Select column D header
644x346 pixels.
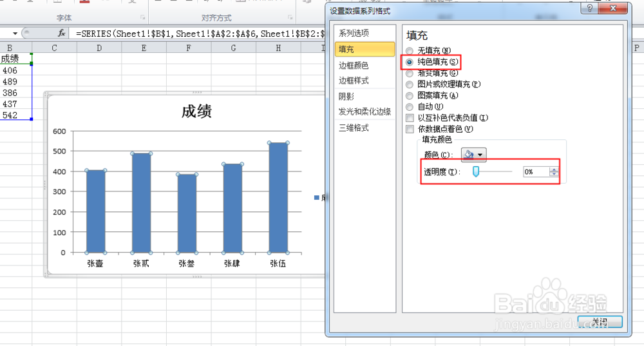99,48
